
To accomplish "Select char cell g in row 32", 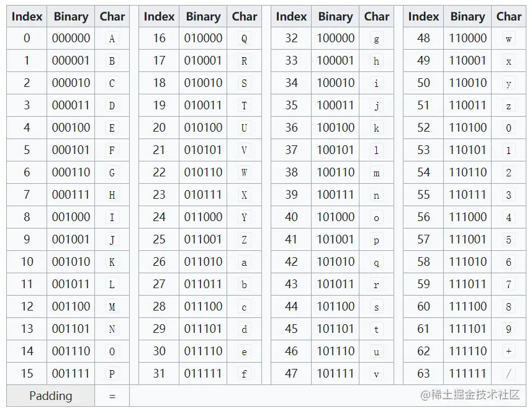I will (377, 39).
